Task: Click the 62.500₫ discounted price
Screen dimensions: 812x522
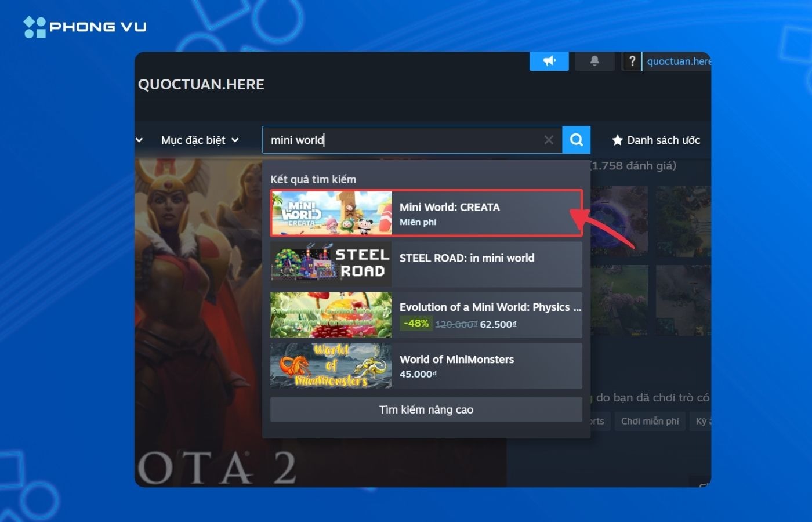Action: (x=498, y=324)
